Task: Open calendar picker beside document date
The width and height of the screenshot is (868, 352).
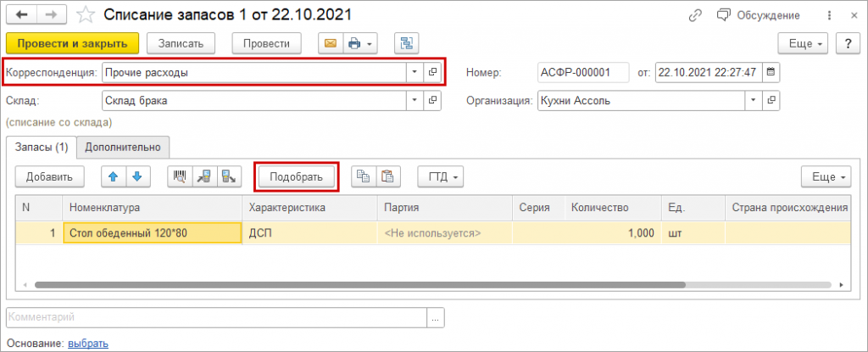Action: point(771,73)
